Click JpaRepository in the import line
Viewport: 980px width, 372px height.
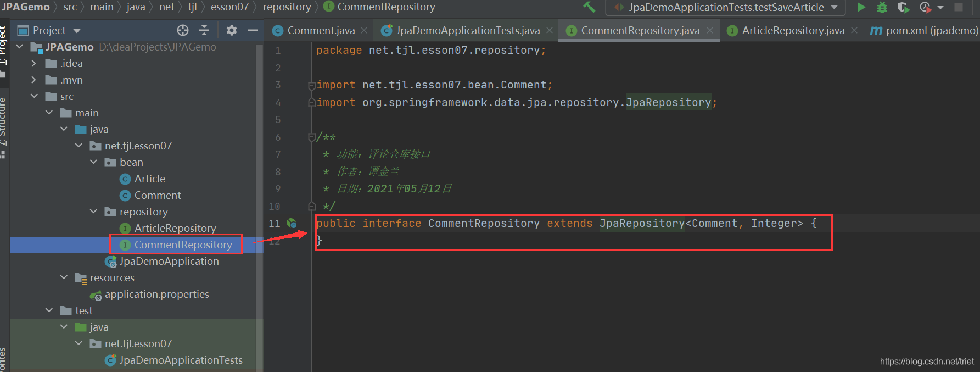tap(668, 102)
